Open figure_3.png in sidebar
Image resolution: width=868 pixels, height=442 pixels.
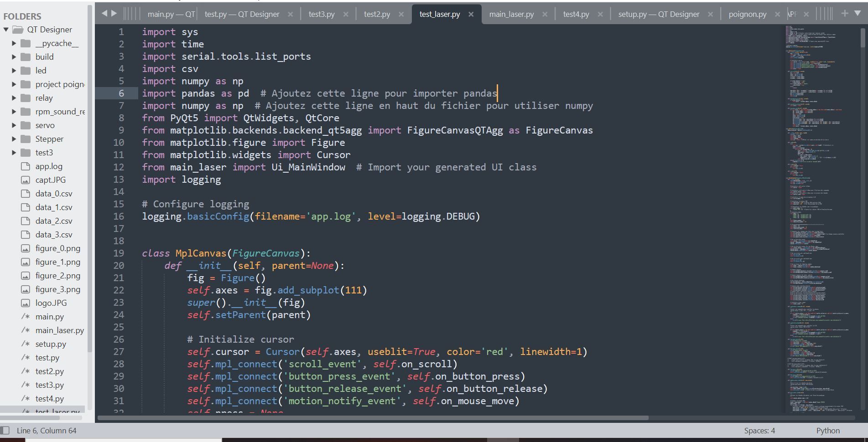[x=58, y=289]
